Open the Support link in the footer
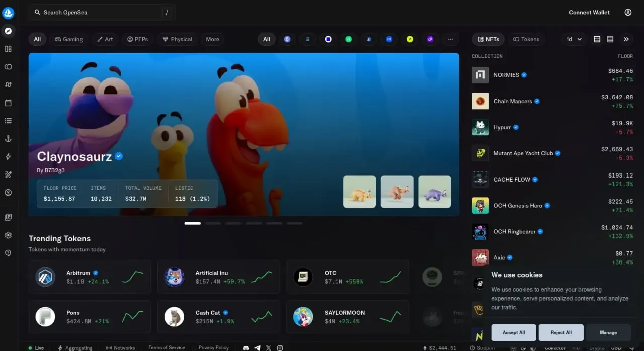 coord(482,348)
